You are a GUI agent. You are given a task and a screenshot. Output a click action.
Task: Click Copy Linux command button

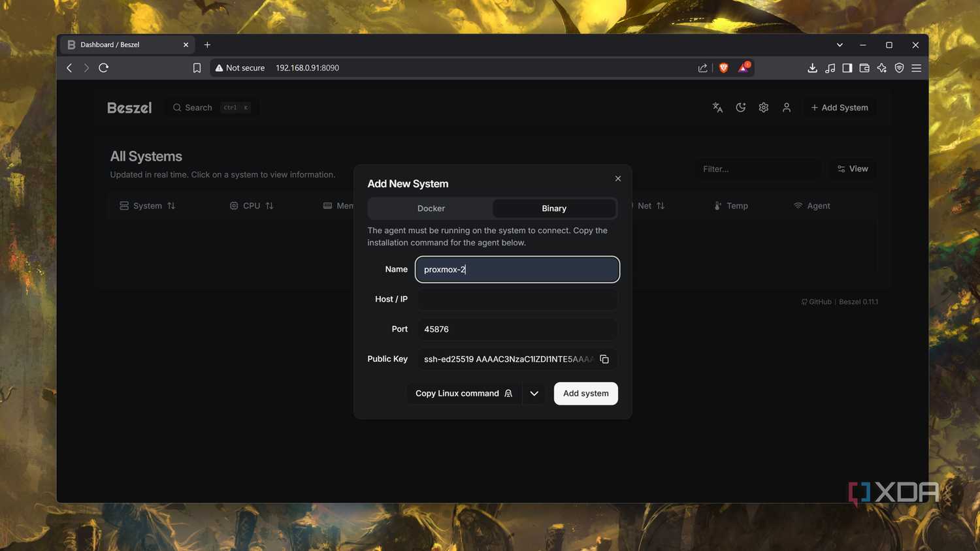[x=464, y=394]
